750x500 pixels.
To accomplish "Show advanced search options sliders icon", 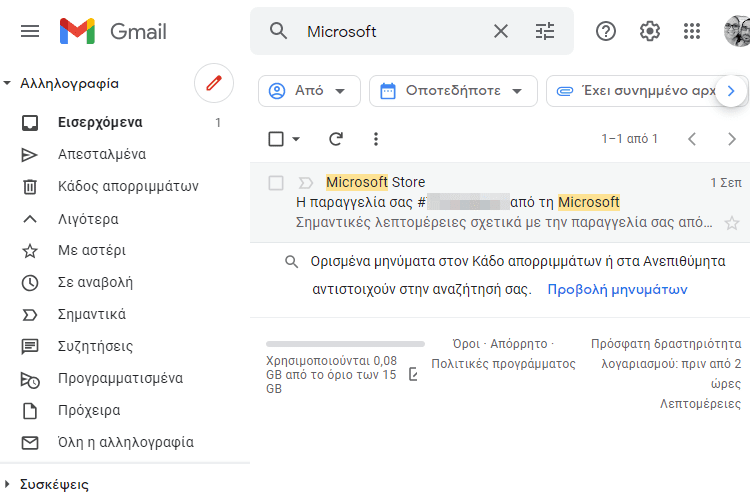I will (x=545, y=32).
